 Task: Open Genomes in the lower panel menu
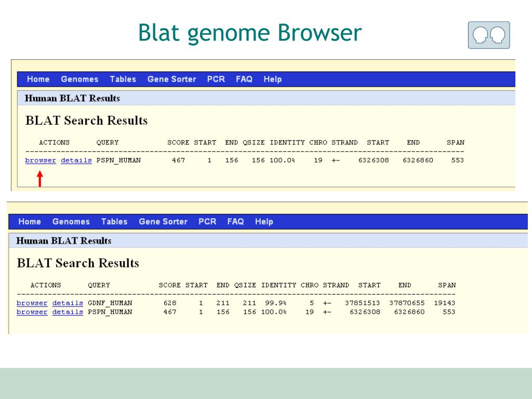(x=71, y=221)
